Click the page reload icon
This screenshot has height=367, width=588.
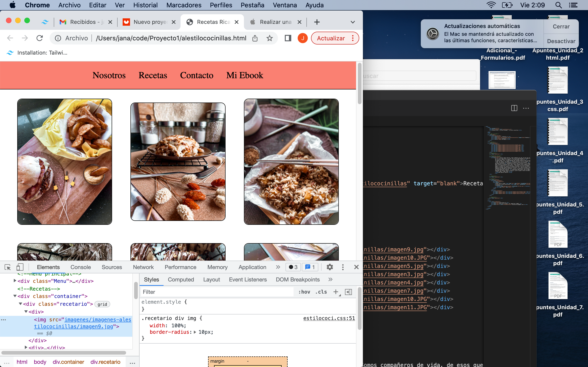[x=40, y=38]
